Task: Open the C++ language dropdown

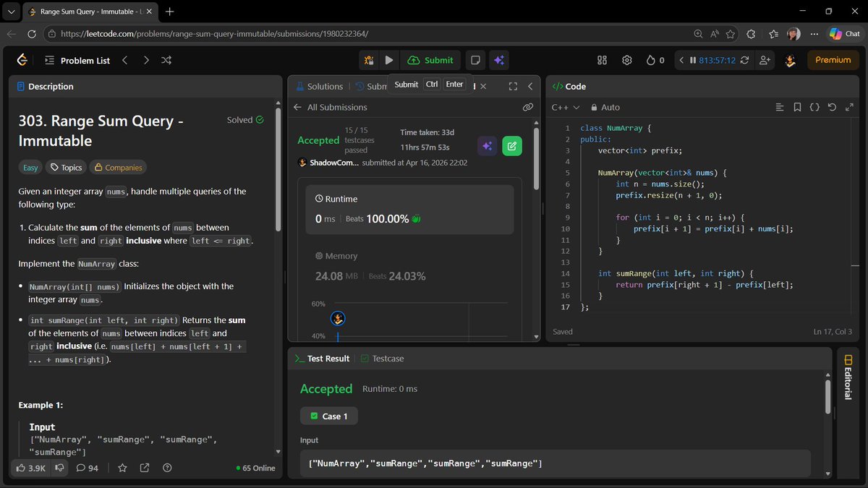Action: [x=565, y=106]
